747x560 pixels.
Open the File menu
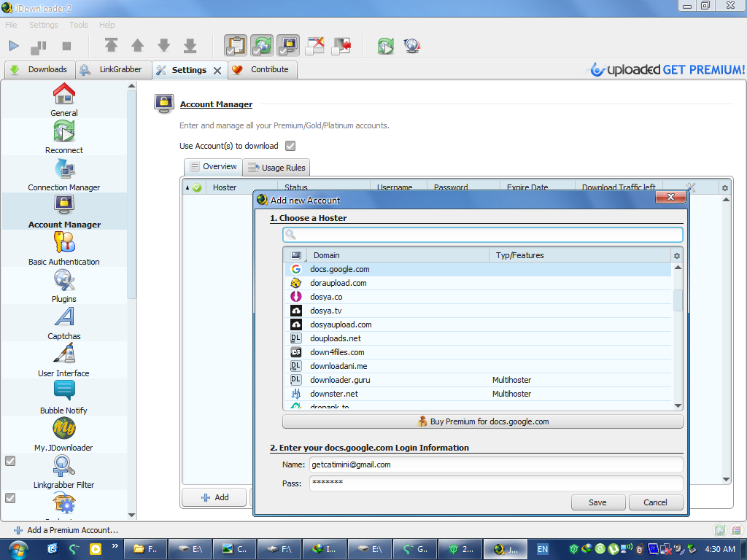[x=11, y=25]
